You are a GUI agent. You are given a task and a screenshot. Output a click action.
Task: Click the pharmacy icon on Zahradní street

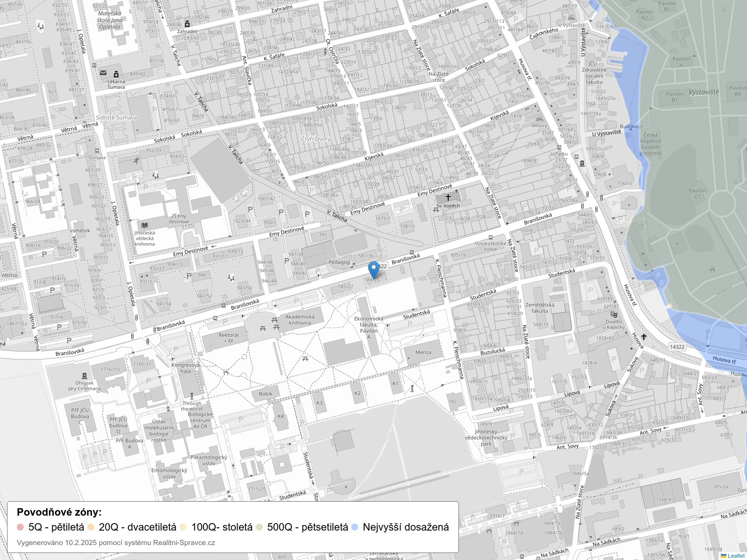coord(187,24)
